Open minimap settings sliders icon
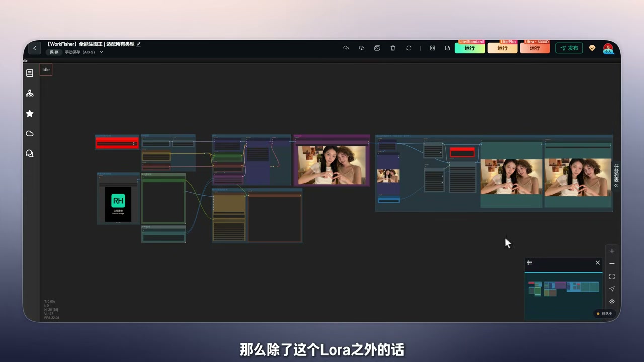 (x=529, y=263)
